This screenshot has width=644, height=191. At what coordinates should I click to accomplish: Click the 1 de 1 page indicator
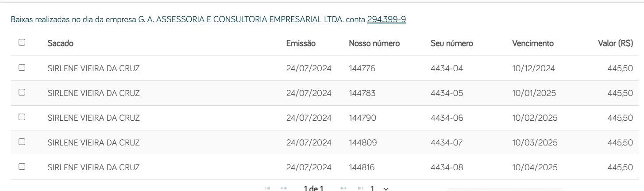pos(313,189)
